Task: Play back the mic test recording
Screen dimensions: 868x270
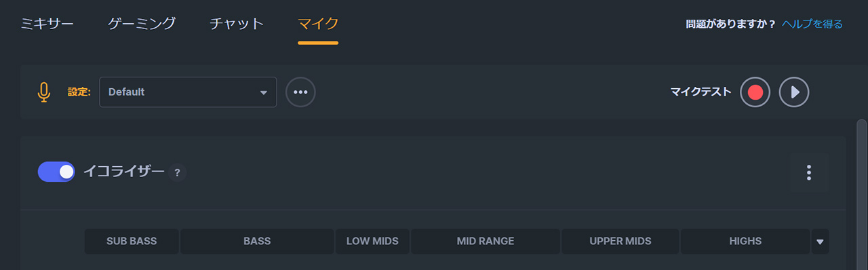Action: 794,92
